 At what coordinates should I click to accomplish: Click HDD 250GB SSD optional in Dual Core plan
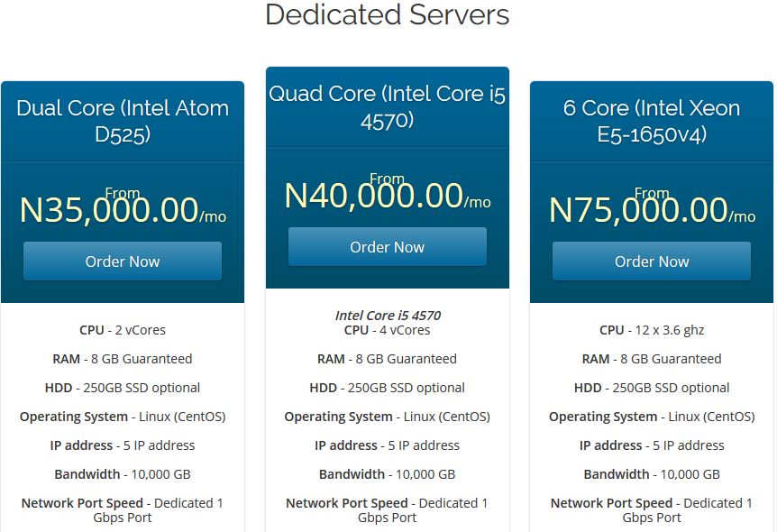click(x=123, y=388)
